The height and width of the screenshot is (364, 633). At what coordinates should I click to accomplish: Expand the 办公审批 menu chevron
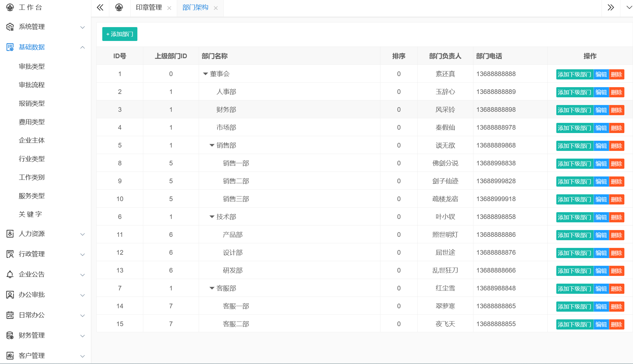(83, 295)
